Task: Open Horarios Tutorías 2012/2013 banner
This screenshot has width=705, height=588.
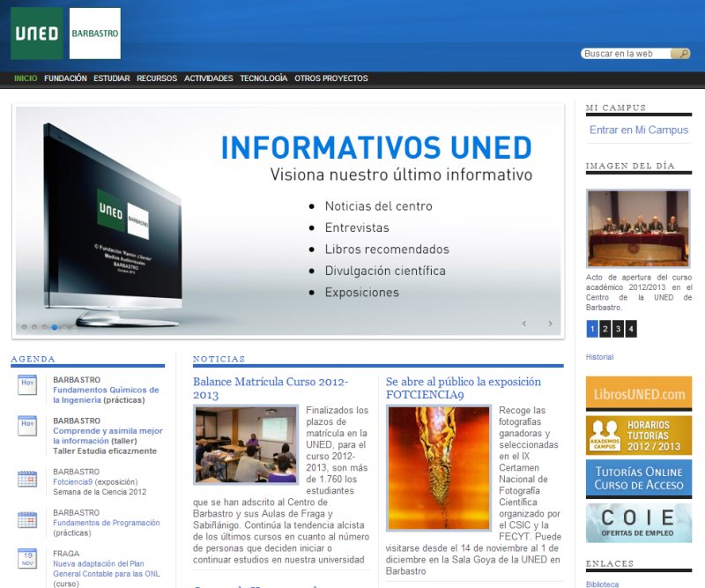Action: tap(638, 435)
